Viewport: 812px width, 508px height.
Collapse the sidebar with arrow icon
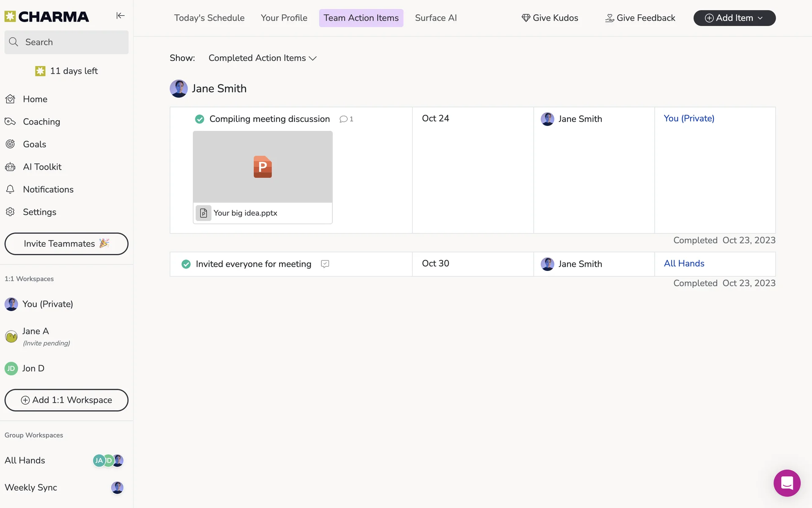[121, 16]
